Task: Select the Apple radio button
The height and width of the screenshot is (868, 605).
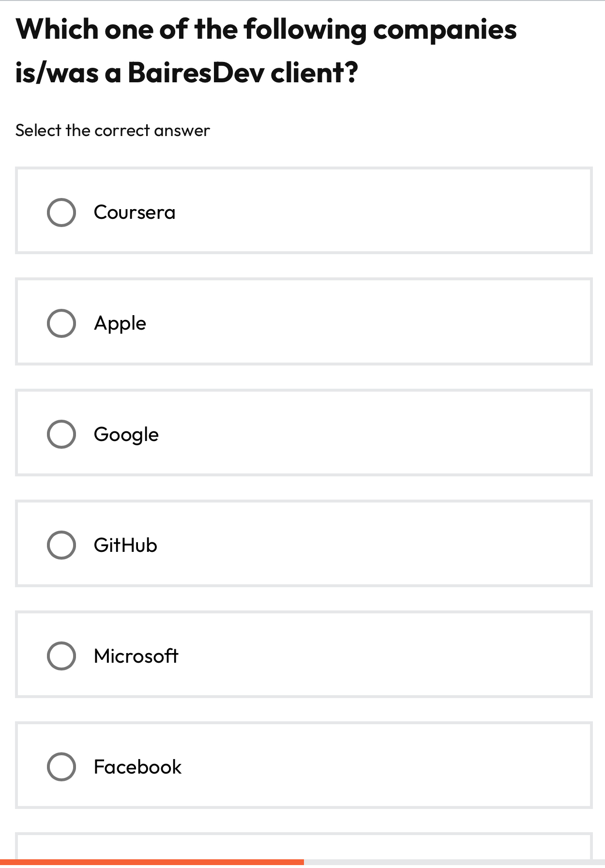Action: [61, 322]
